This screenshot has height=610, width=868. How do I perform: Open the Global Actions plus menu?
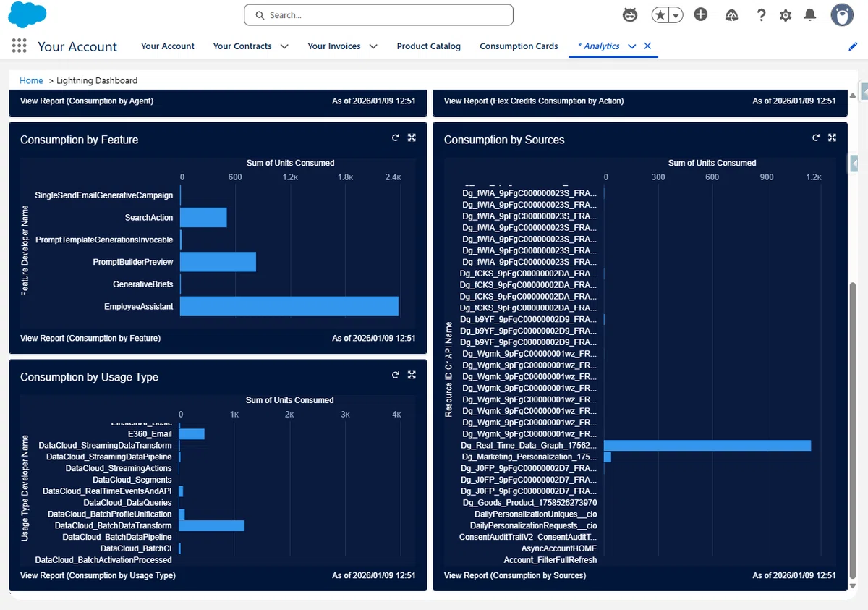(700, 14)
